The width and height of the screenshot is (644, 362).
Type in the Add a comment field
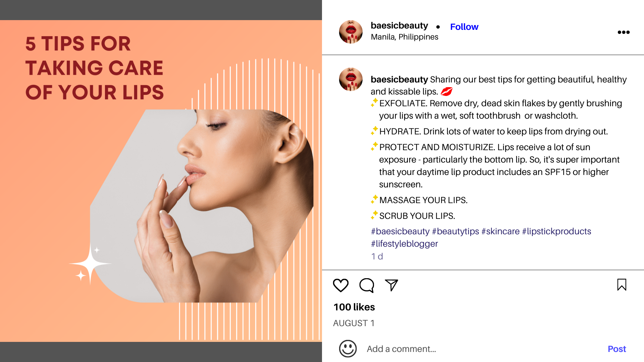point(470,349)
